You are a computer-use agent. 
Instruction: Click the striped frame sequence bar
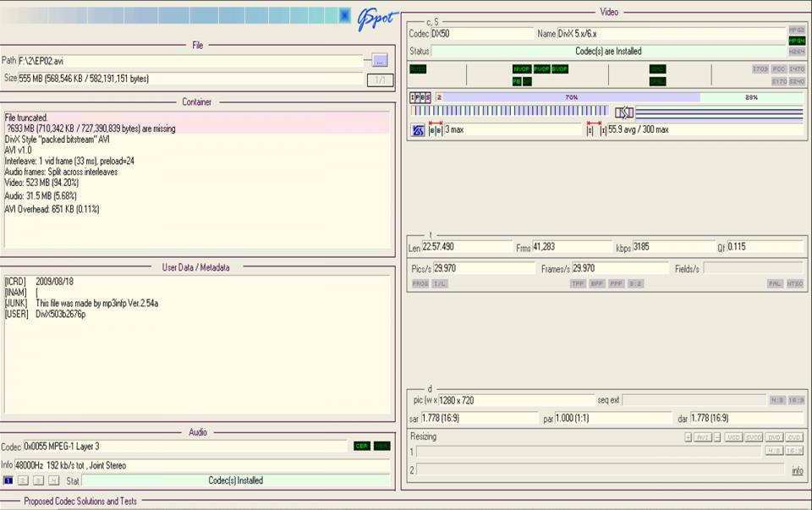tap(509, 111)
